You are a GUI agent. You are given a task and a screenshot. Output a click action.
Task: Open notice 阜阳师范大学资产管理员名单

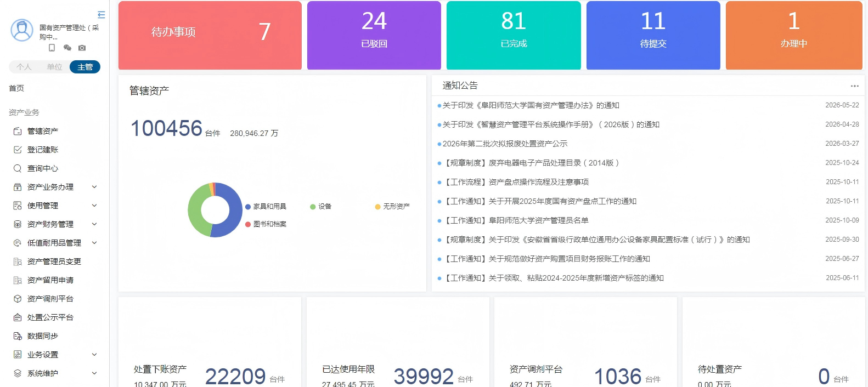coord(516,220)
